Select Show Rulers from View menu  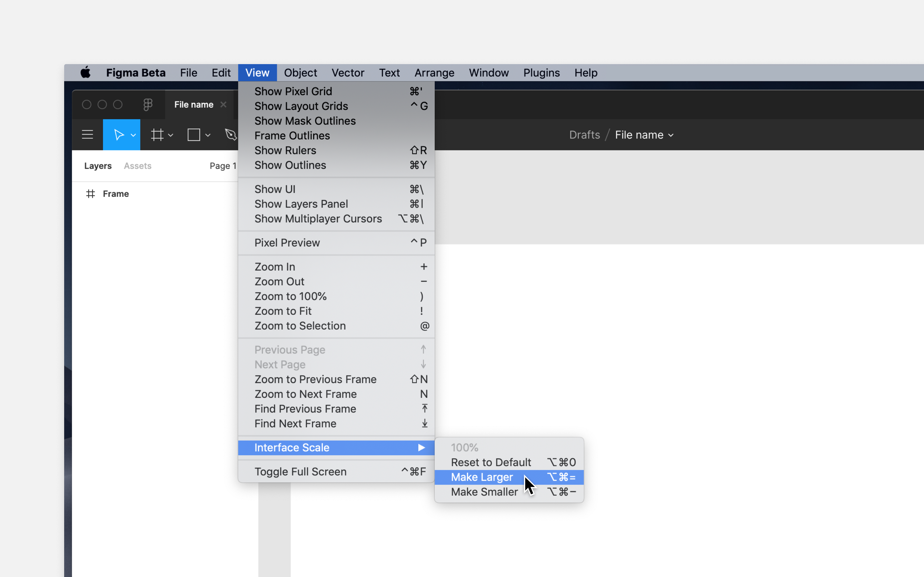pos(286,150)
